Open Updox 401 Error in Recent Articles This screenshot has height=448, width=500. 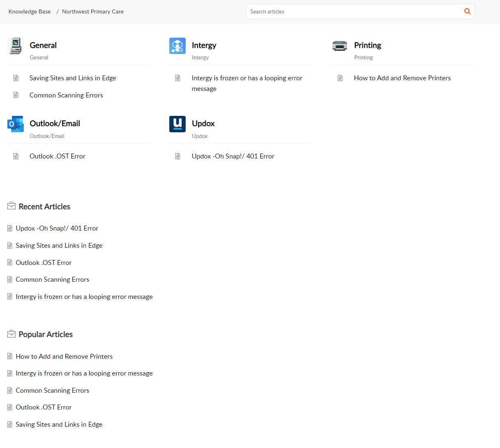point(57,228)
